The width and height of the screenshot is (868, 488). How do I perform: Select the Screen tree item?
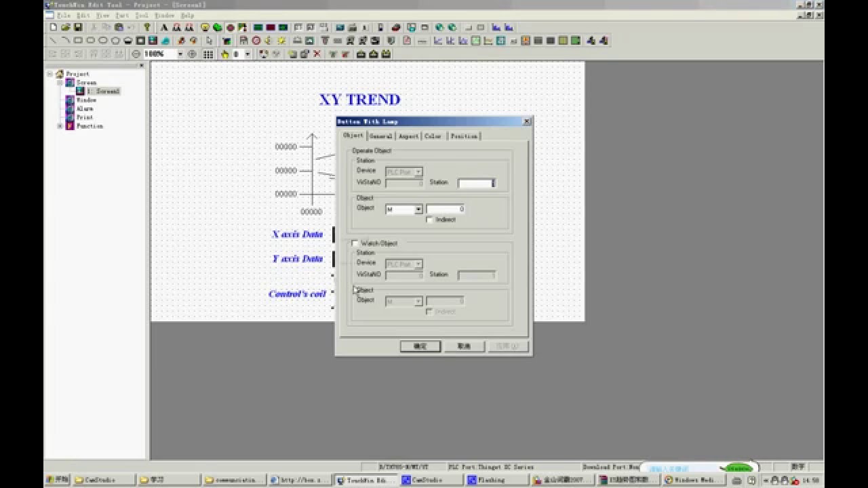click(x=86, y=83)
